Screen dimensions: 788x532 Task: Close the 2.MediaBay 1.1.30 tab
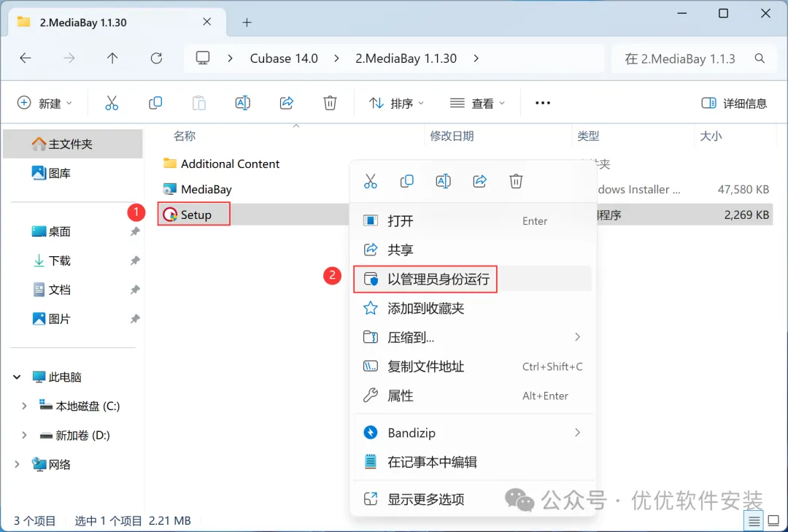pos(207,22)
